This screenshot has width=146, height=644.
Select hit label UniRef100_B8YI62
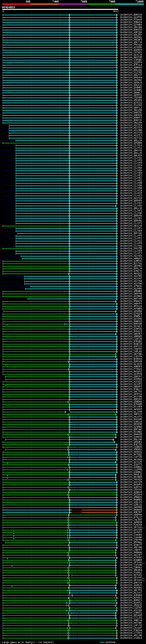(x=131, y=233)
